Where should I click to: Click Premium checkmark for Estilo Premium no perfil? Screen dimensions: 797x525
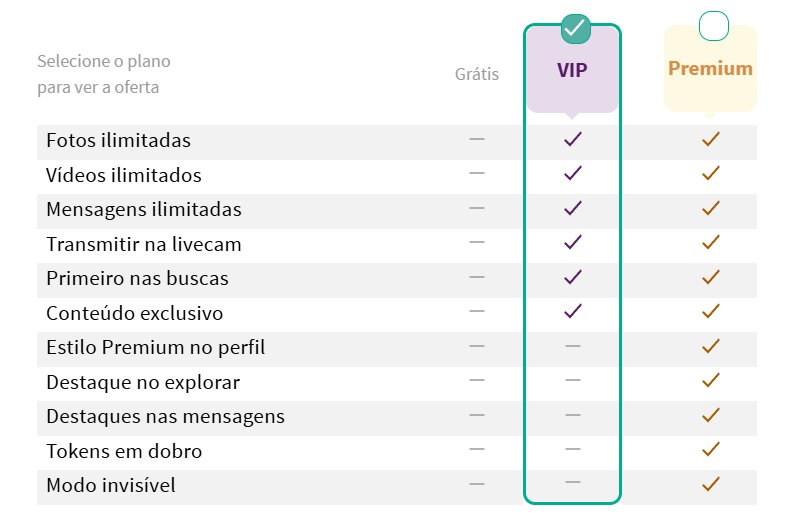(711, 346)
